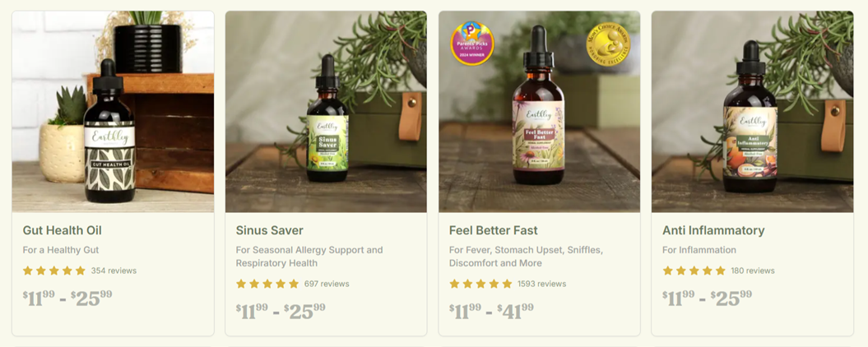This screenshot has height=347, width=868.
Task: Open the Gut Health Oil product image
Action: point(113,112)
